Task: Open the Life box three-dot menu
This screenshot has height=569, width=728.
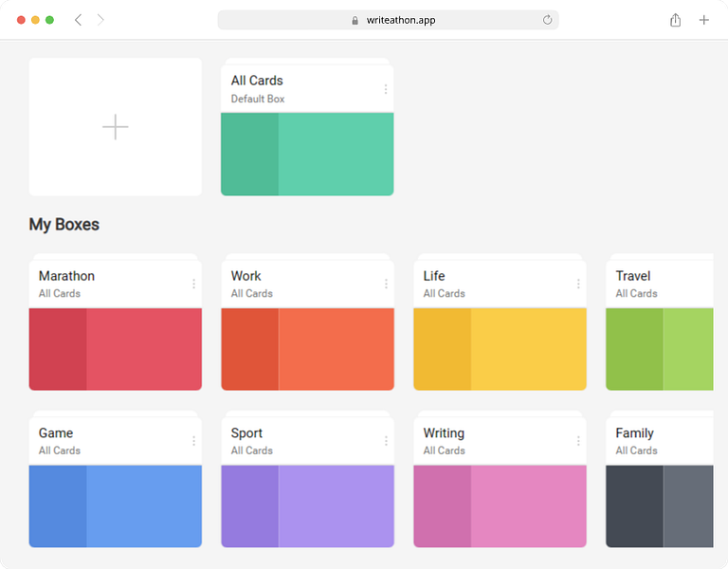Action: (578, 284)
